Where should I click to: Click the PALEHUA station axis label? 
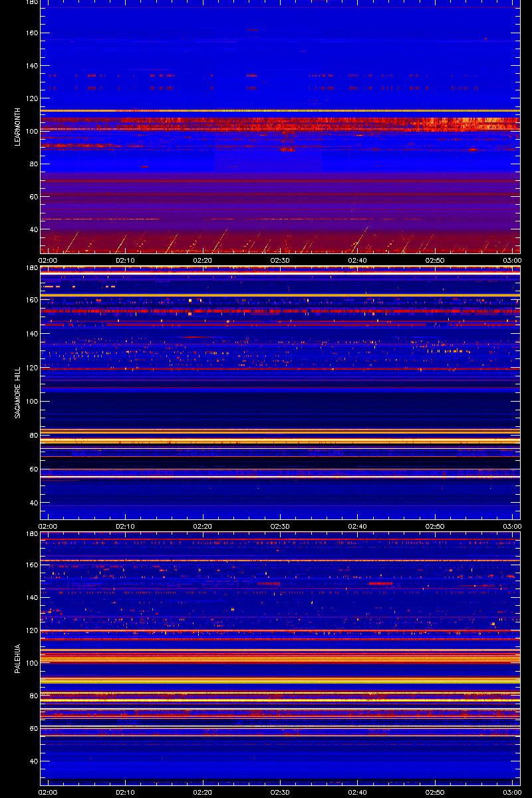tap(19, 659)
